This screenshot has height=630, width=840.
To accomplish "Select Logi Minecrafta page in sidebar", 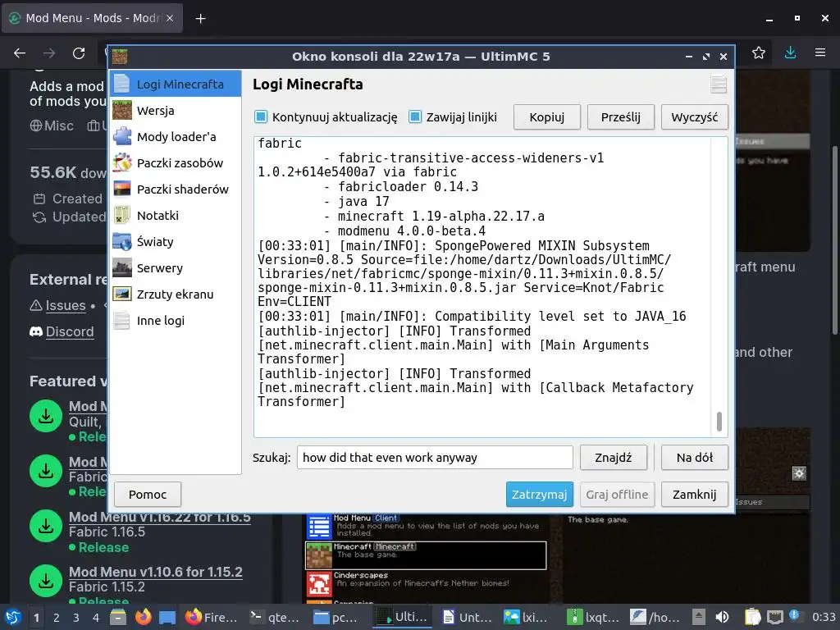I will point(176,84).
